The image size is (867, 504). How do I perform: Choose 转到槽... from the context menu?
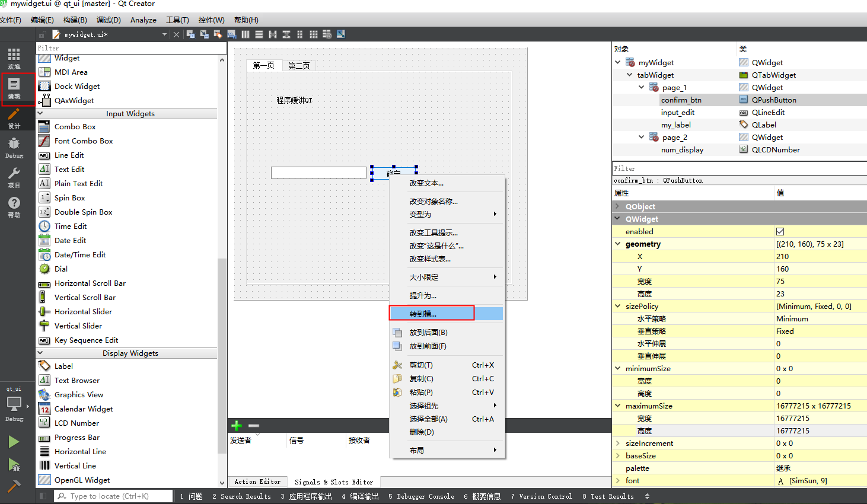point(446,314)
